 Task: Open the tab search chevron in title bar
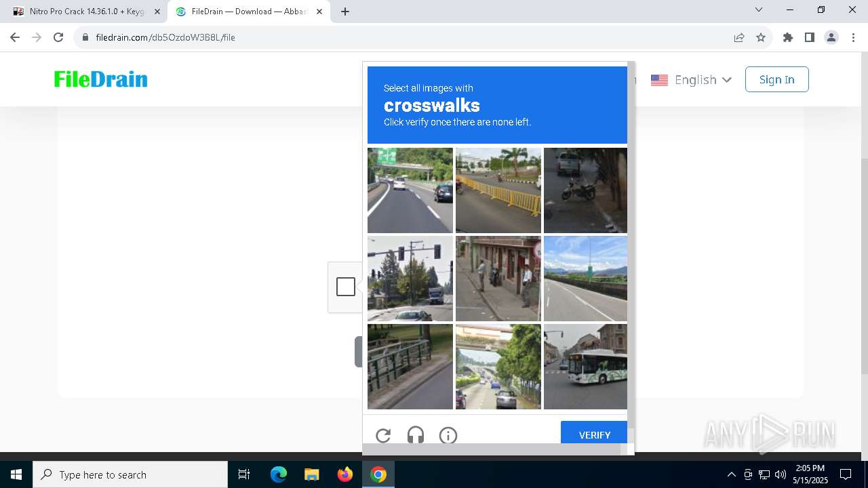point(759,10)
